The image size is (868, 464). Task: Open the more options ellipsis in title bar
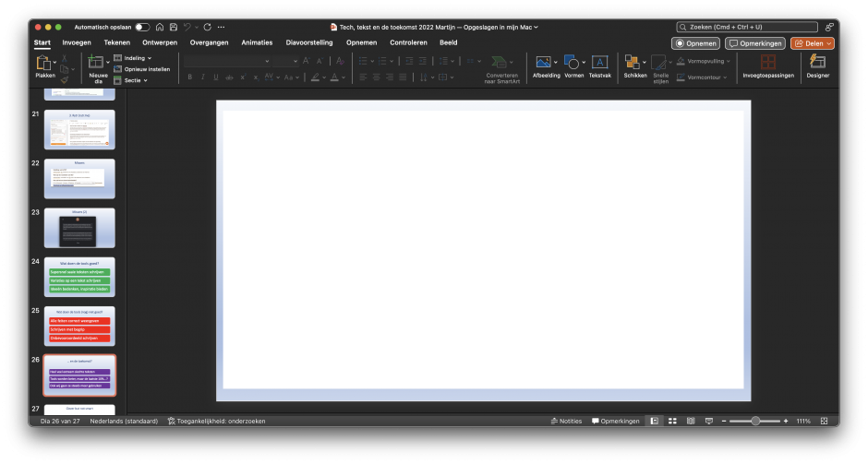221,27
